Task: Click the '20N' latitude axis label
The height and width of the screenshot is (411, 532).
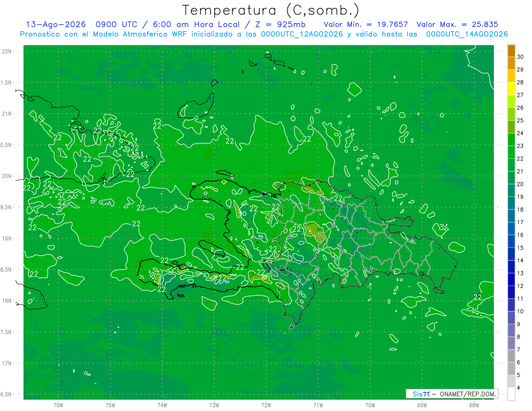Action: click(x=8, y=176)
